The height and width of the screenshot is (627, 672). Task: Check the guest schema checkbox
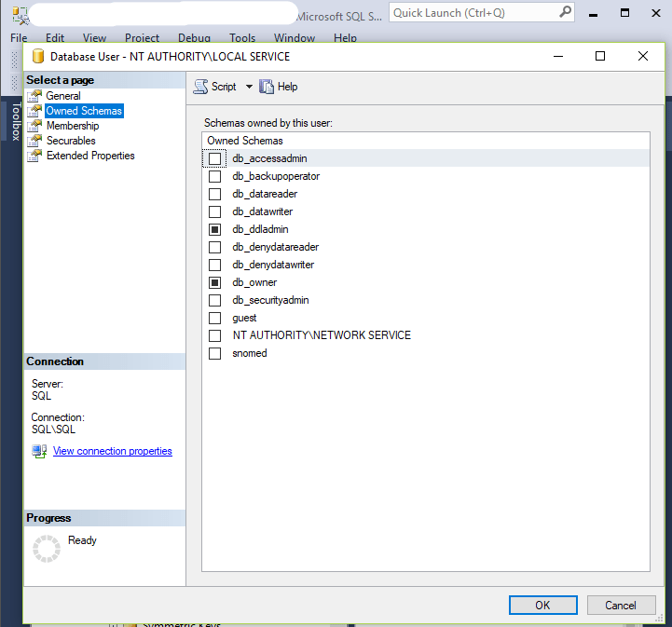coord(214,319)
